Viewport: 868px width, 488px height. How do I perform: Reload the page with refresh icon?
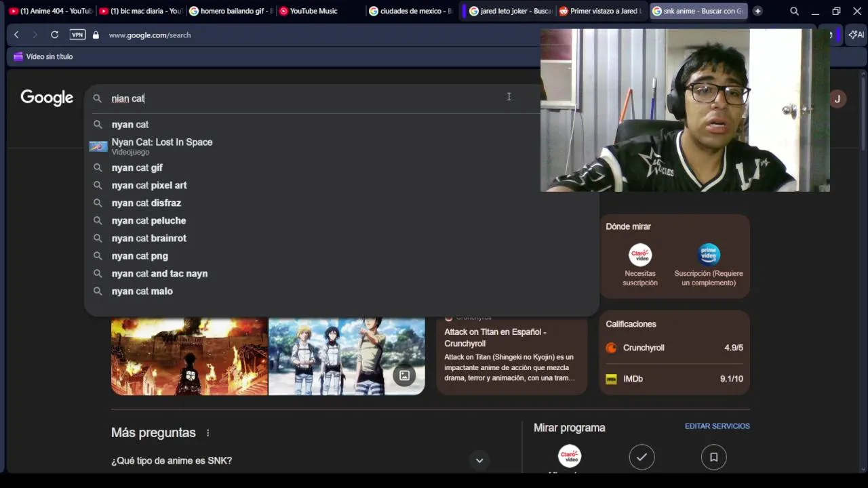pos(54,35)
